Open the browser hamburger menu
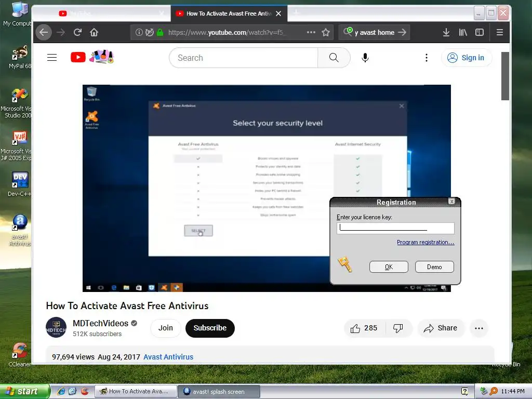 tap(499, 32)
